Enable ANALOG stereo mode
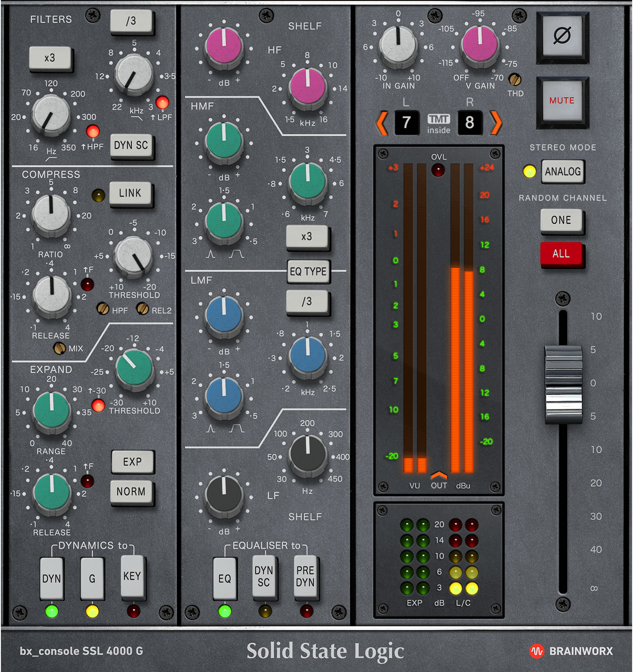 [x=562, y=171]
